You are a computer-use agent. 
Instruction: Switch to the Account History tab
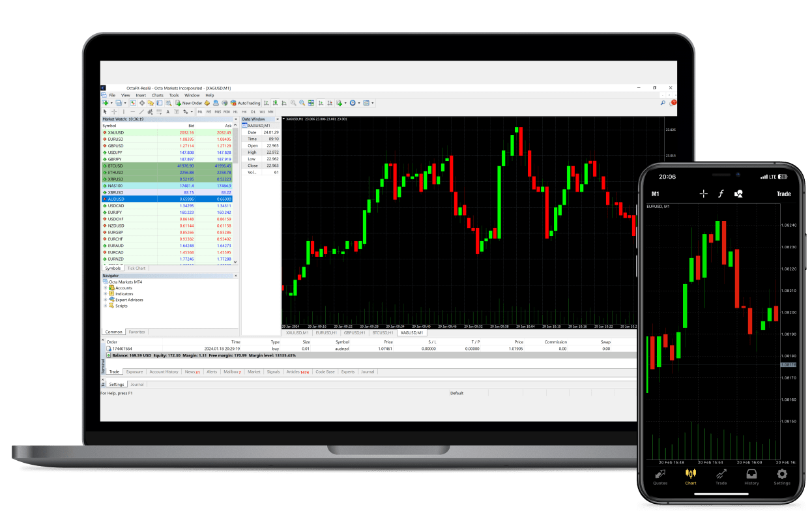coord(164,372)
